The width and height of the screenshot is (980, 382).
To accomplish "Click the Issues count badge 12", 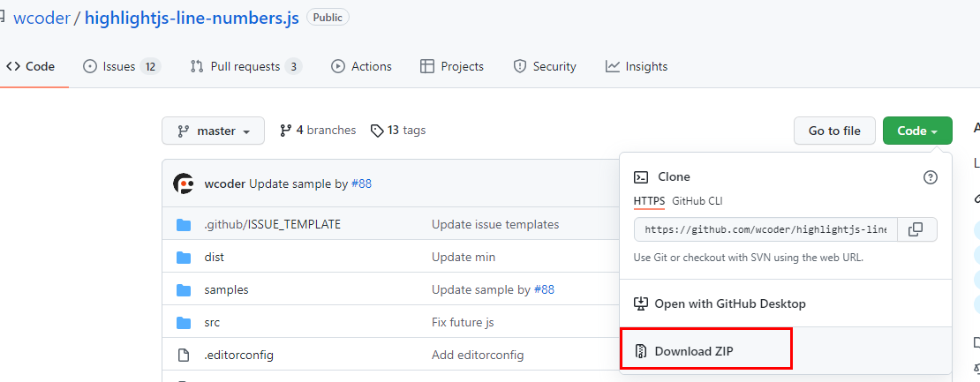I will tap(150, 66).
